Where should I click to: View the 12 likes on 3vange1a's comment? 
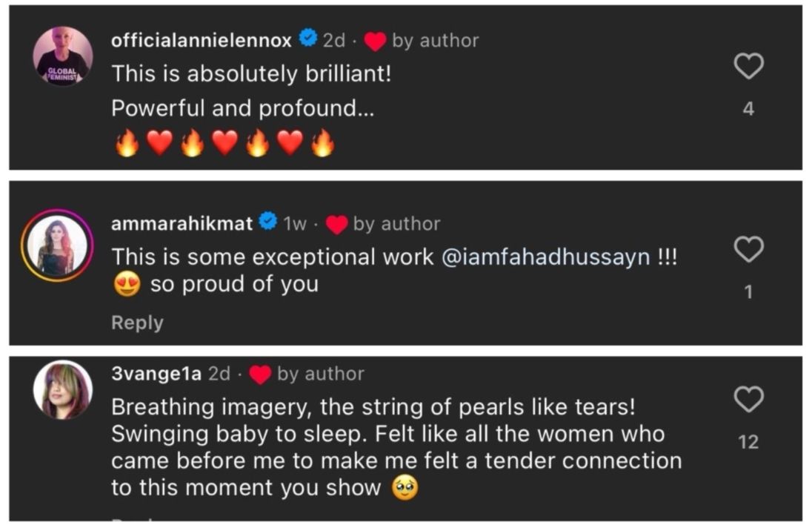pos(748,442)
